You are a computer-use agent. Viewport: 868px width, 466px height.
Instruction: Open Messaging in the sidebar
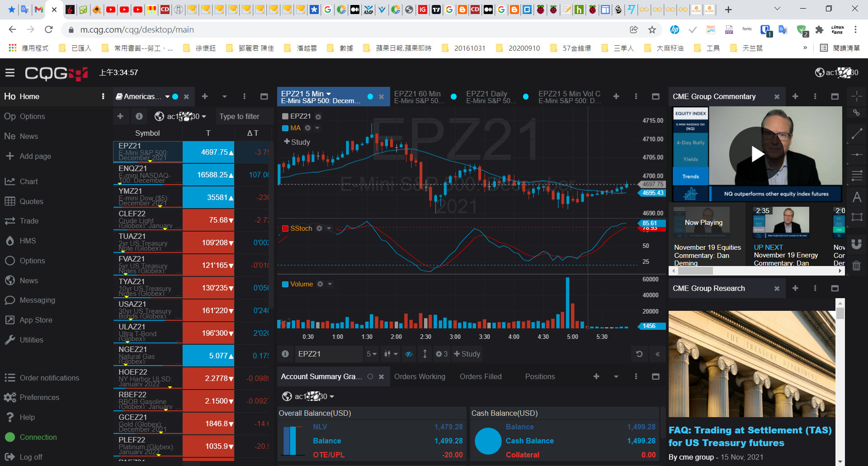[x=30, y=300]
